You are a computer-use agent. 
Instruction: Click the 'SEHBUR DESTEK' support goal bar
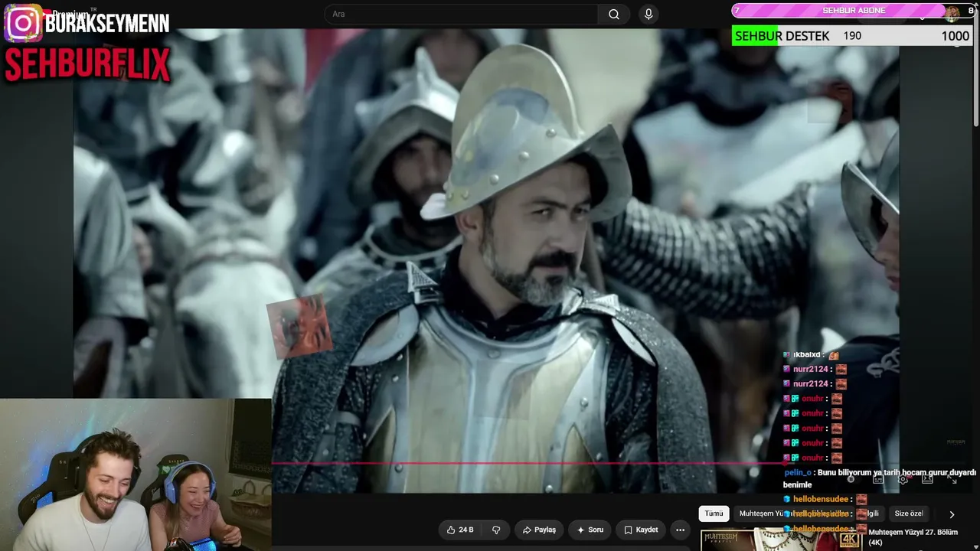point(852,36)
